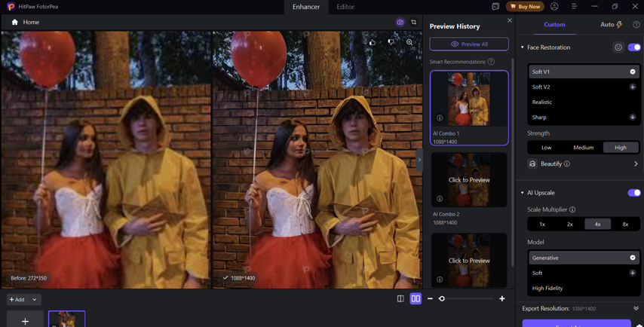Expand the Export Resolution options

tap(636, 308)
